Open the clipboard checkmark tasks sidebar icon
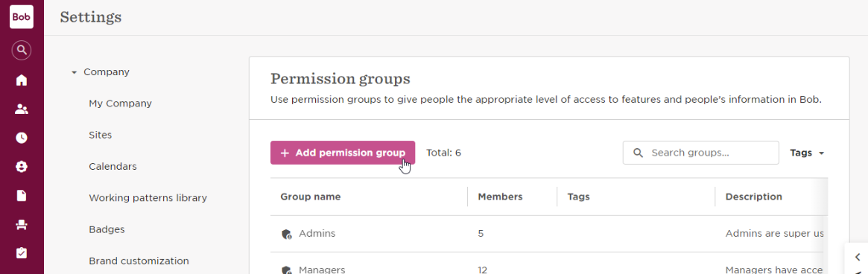Image resolution: width=868 pixels, height=274 pixels. tap(22, 253)
